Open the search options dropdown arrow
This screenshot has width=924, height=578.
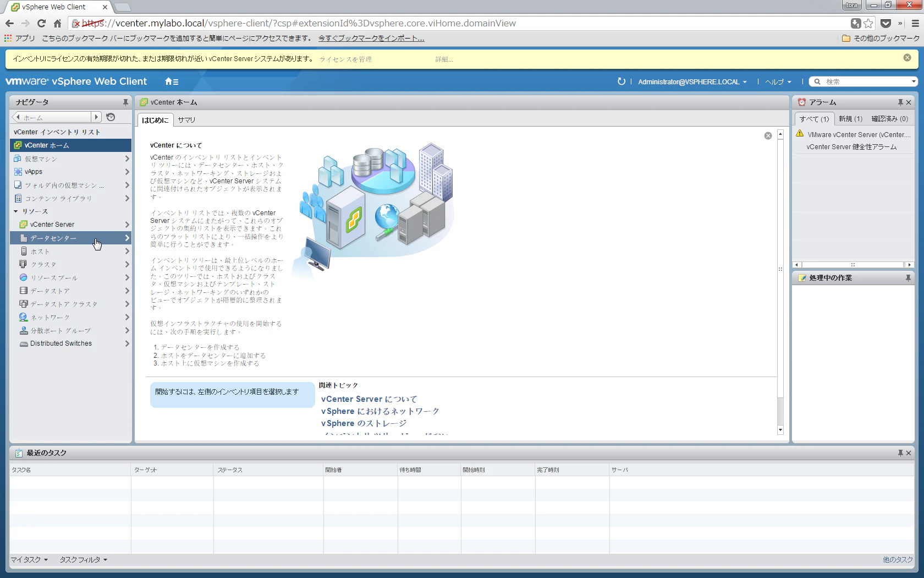pos(914,81)
